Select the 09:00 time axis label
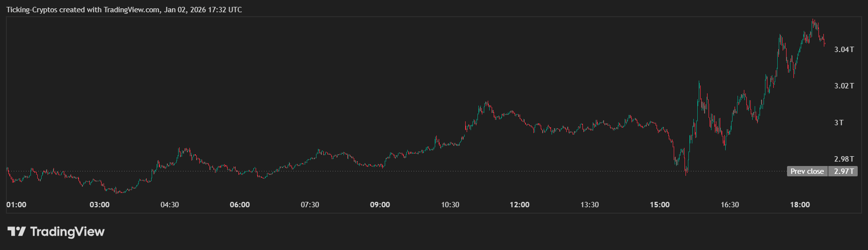This screenshot has width=868, height=250. tap(380, 205)
